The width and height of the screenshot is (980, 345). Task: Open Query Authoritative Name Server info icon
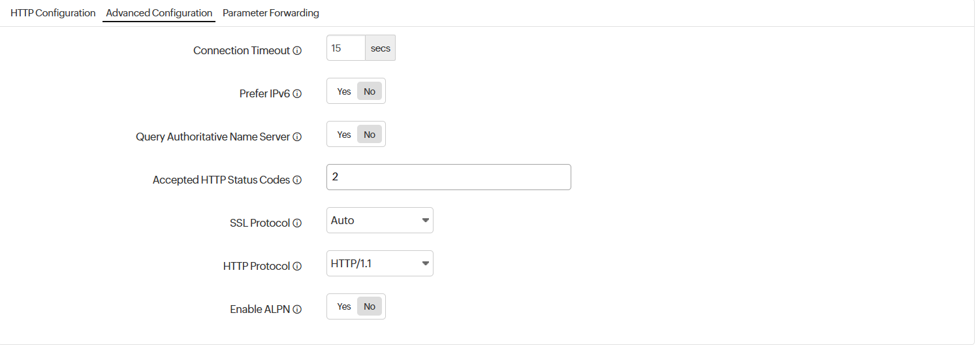(x=297, y=137)
